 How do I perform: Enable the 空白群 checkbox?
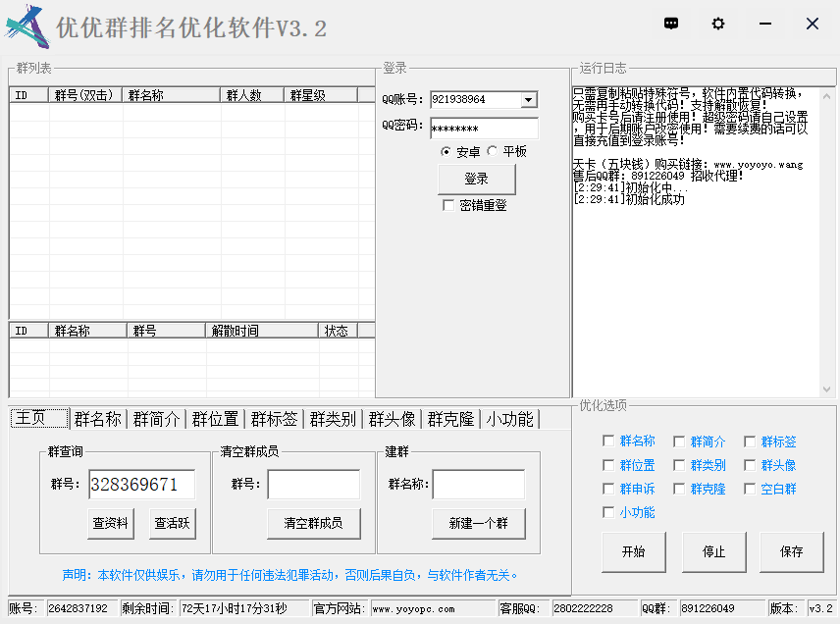[x=750, y=489]
